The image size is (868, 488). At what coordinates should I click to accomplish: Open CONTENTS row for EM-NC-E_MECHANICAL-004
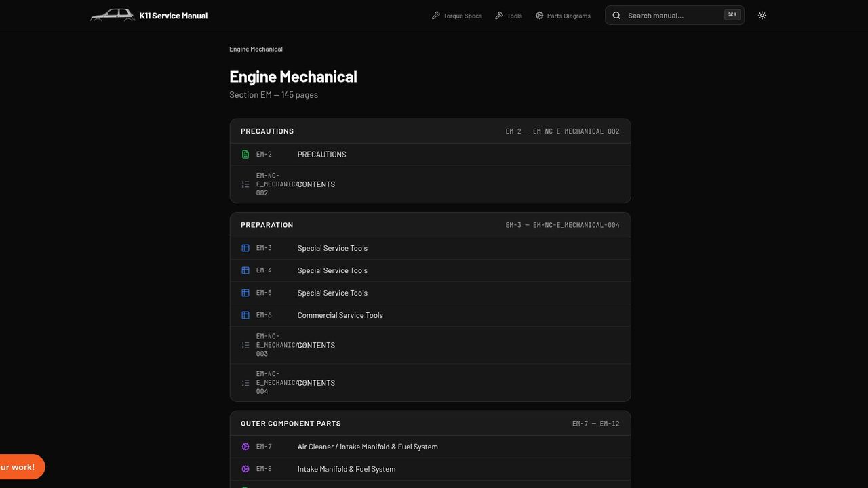[430, 383]
